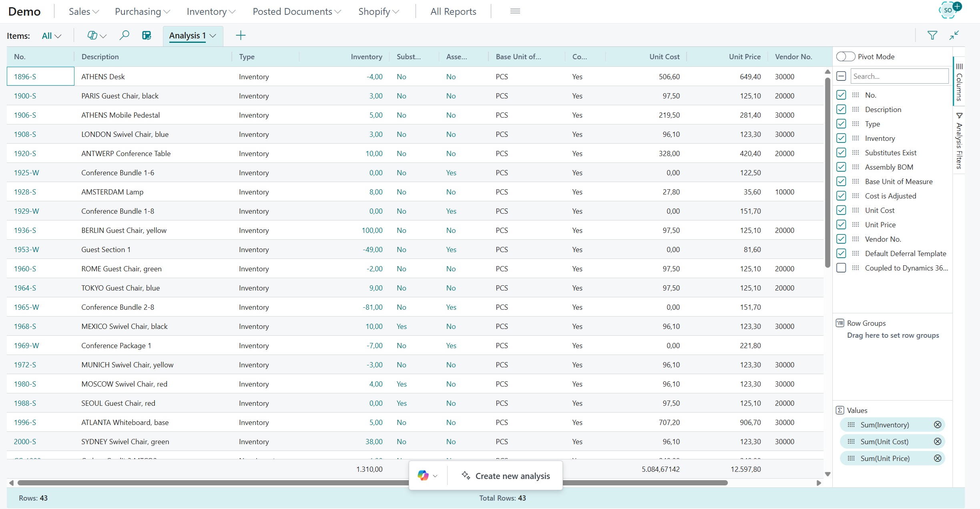
Task: Click the Columns side tab icon
Action: pos(959,66)
